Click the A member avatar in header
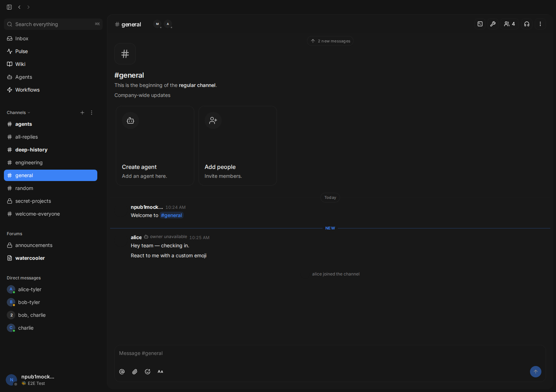Image resolution: width=556 pixels, height=392 pixels. point(168,24)
